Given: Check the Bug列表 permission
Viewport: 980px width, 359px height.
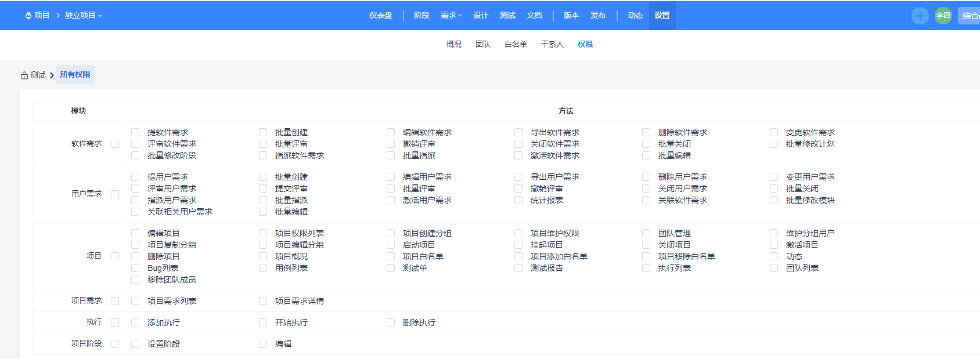Looking at the screenshot, I should click(135, 268).
